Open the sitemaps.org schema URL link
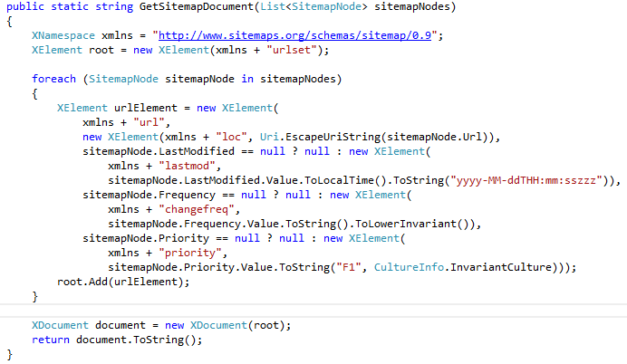The width and height of the screenshot is (627, 364). (294, 35)
